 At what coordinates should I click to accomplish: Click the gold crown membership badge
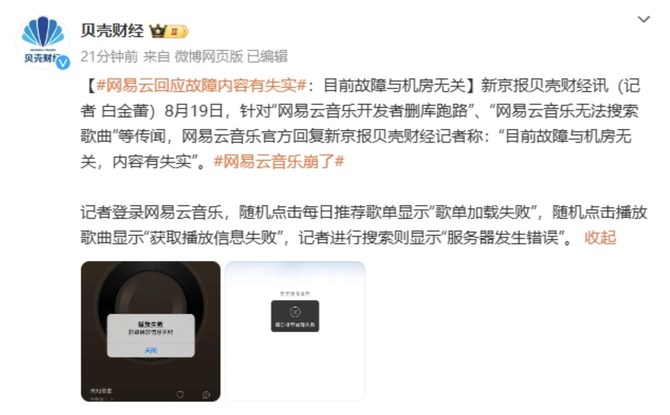168,31
